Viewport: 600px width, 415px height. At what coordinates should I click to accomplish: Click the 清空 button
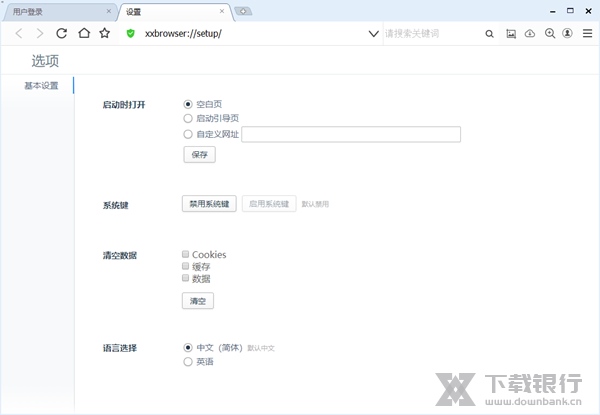coord(198,301)
